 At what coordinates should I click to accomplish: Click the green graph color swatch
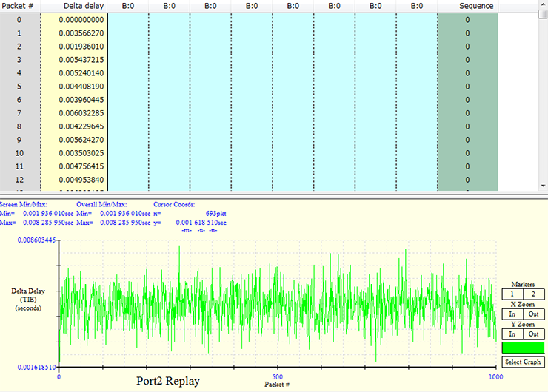pyautogui.click(x=523, y=348)
